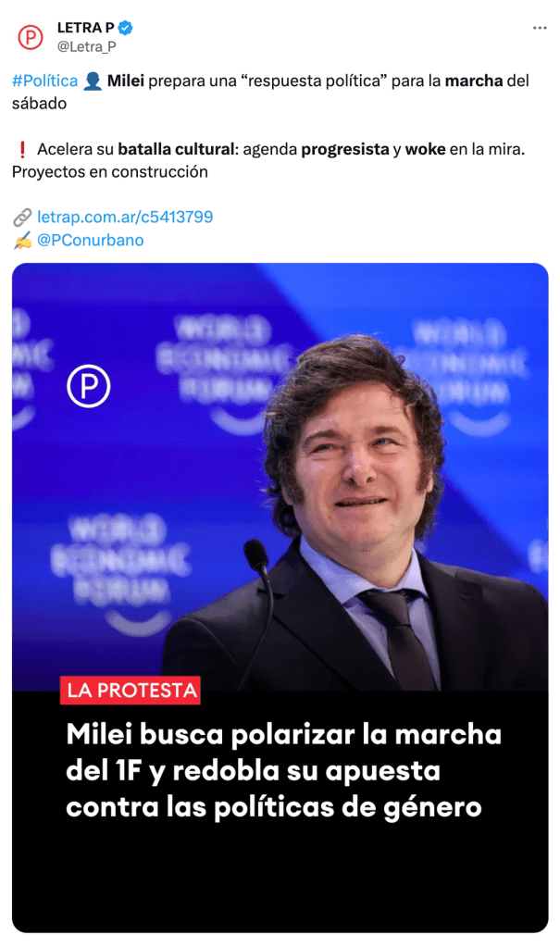Open the @PConurbano mention

[90, 241]
